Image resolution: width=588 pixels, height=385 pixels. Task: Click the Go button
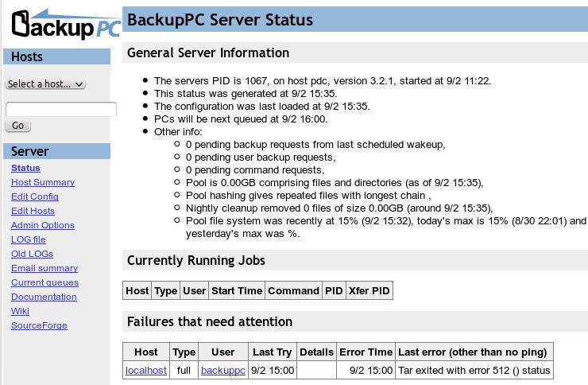(x=18, y=126)
